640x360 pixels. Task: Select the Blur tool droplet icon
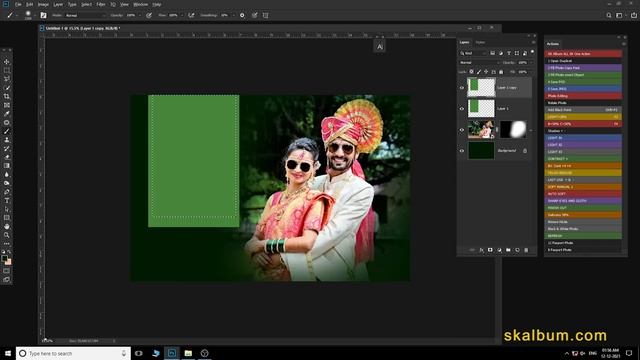click(x=7, y=174)
